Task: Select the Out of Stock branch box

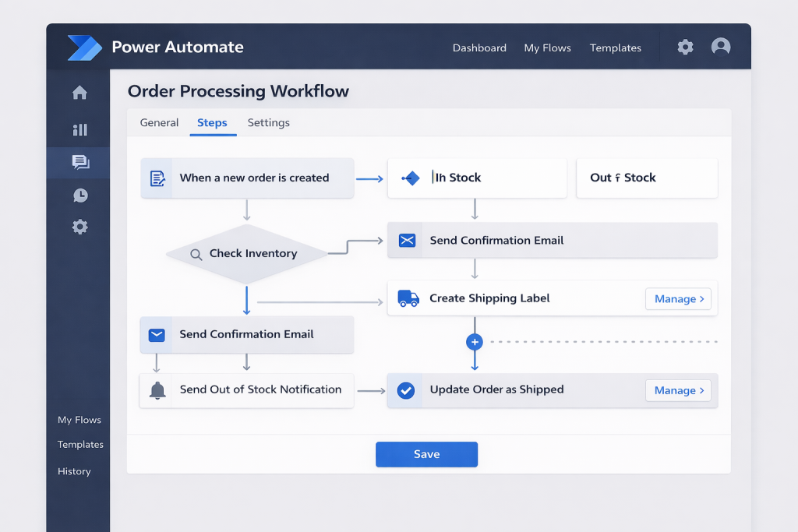Action: point(646,178)
